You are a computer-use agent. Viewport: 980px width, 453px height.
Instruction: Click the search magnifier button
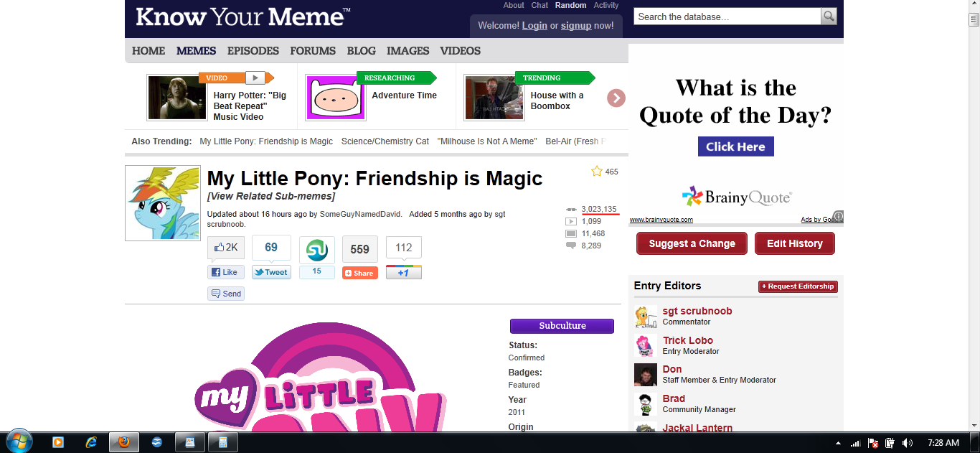point(829,17)
